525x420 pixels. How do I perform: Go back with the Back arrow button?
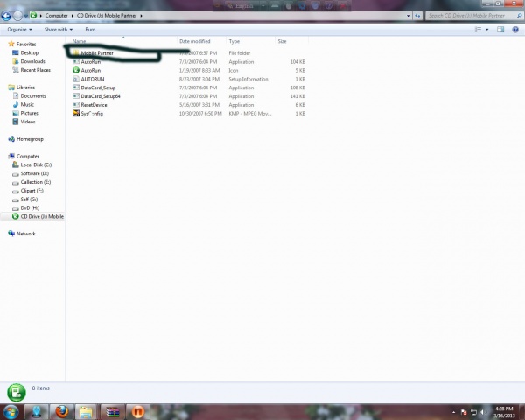coord(6,16)
